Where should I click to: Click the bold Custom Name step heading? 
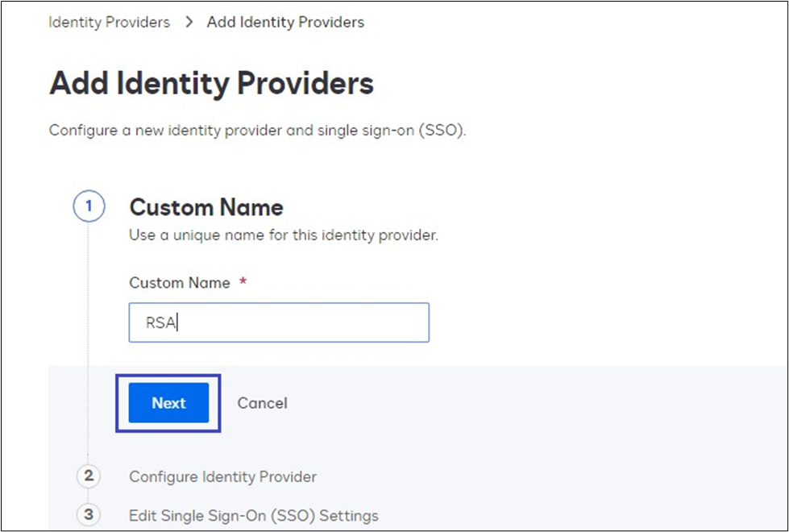click(x=206, y=208)
